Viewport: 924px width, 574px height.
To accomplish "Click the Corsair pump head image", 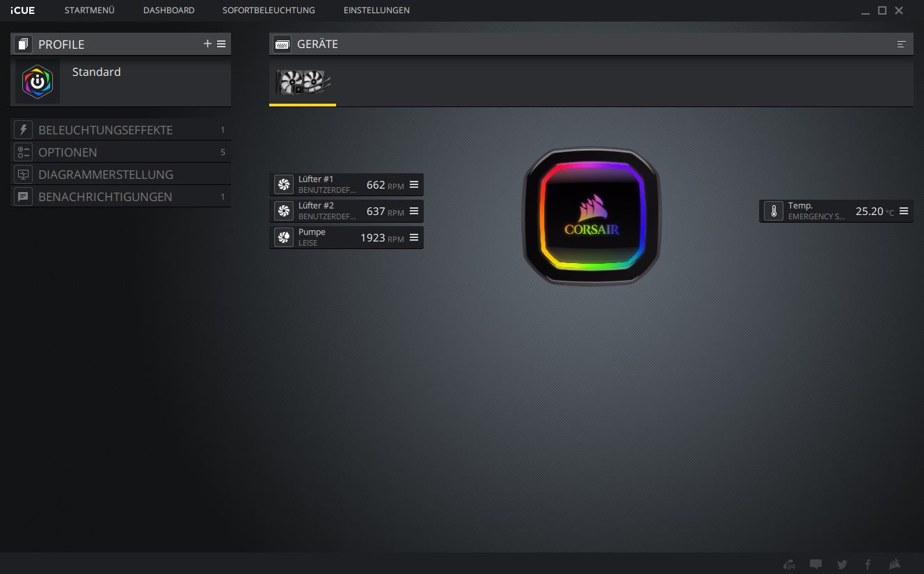I will pos(591,216).
